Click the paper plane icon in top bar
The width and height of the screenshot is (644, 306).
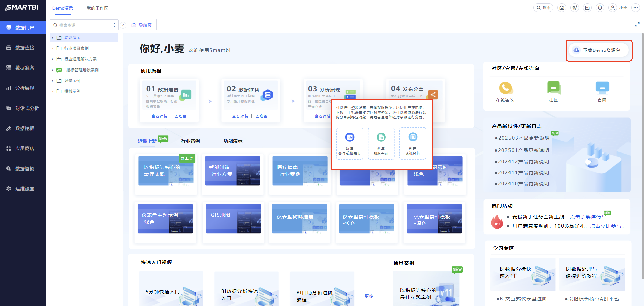pyautogui.click(x=575, y=8)
